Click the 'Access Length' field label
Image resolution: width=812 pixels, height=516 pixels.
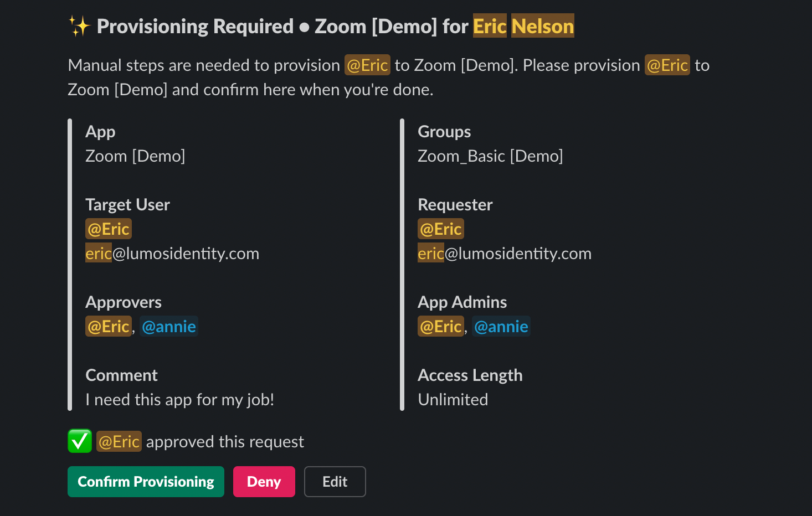tap(470, 375)
